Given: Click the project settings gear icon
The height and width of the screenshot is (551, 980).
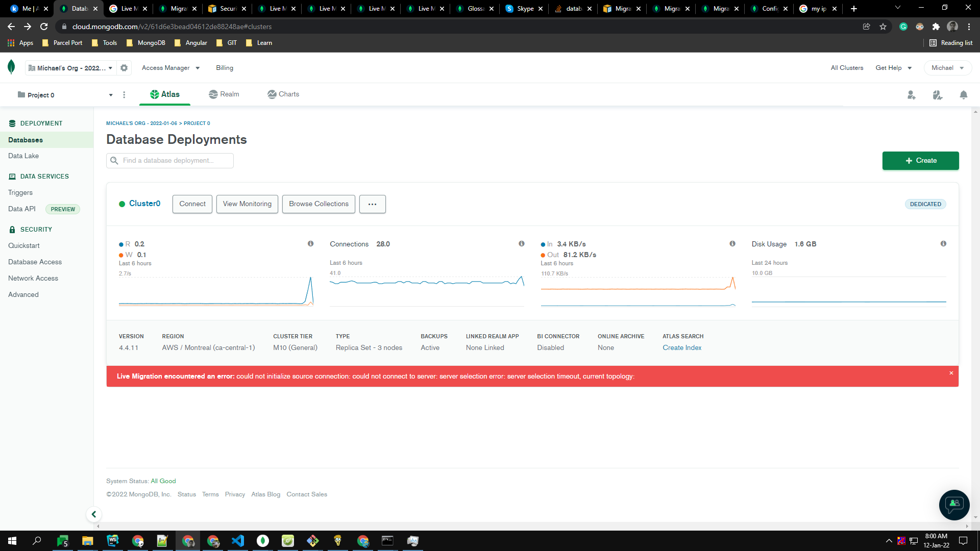Looking at the screenshot, I should [x=124, y=67].
